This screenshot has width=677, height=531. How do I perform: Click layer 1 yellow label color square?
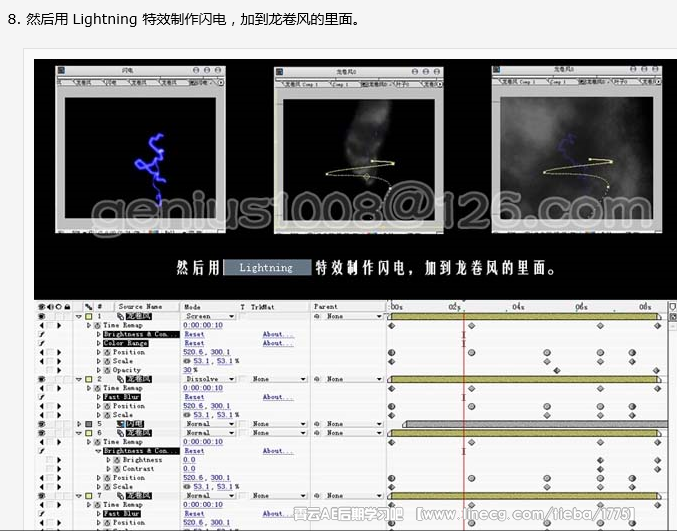pyautogui.click(x=89, y=316)
